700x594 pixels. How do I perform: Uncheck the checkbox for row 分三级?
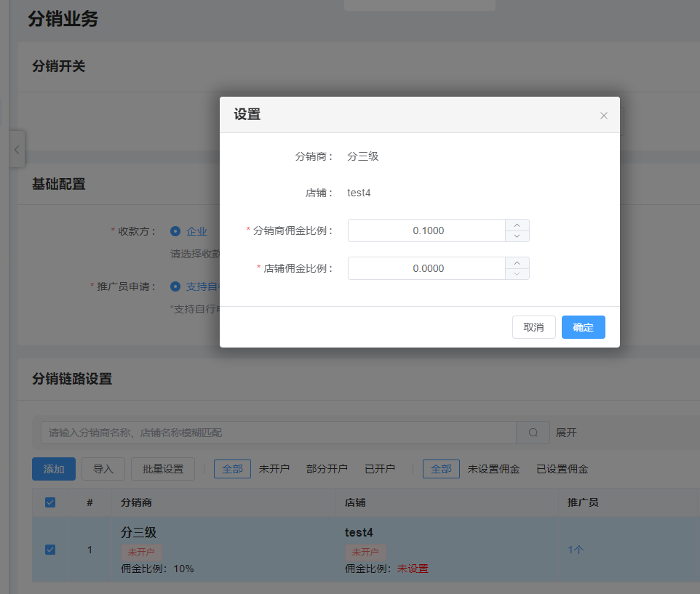point(49,550)
